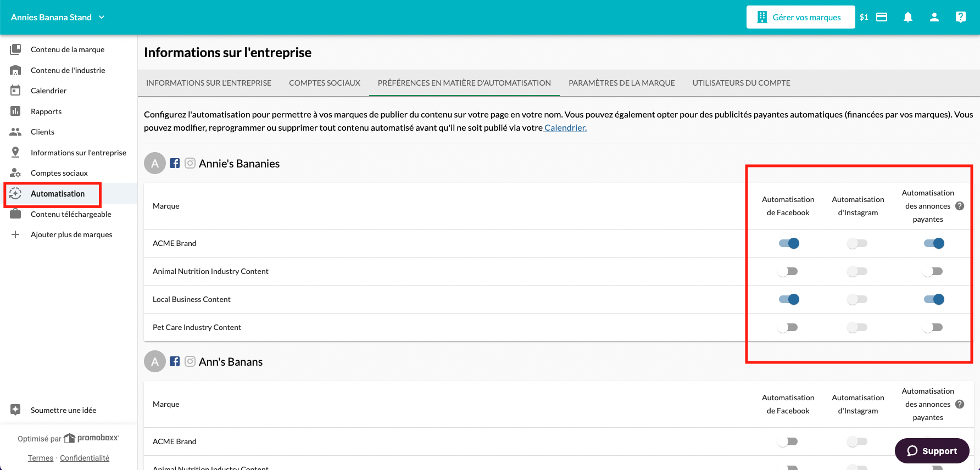Click the Facebook icon beside Annie's Bananies
Image resolution: width=980 pixels, height=470 pixels.
175,163
